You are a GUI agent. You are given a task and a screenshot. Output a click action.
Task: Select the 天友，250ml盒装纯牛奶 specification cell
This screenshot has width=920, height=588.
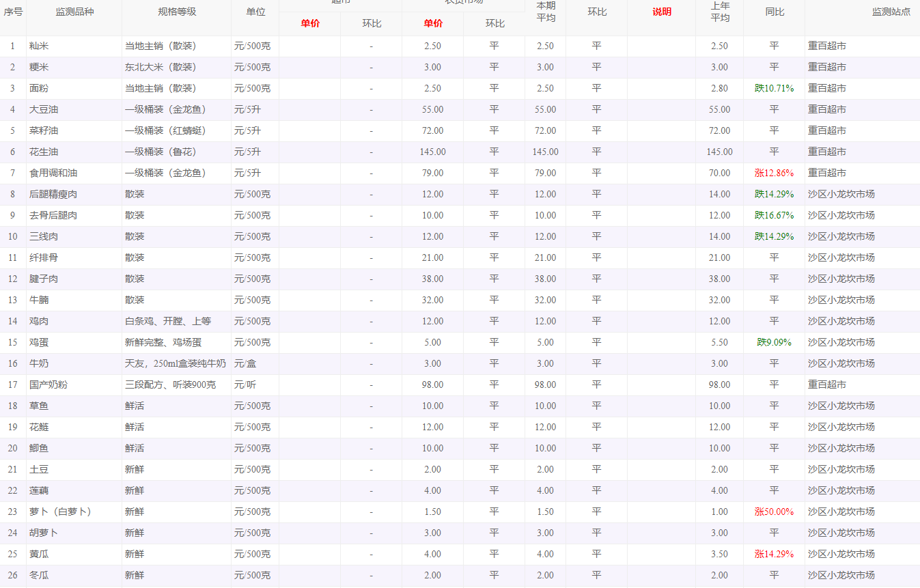tap(175, 364)
